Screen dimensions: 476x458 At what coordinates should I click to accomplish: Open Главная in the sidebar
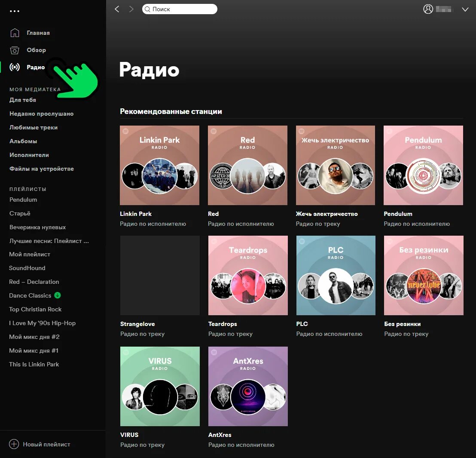38,33
